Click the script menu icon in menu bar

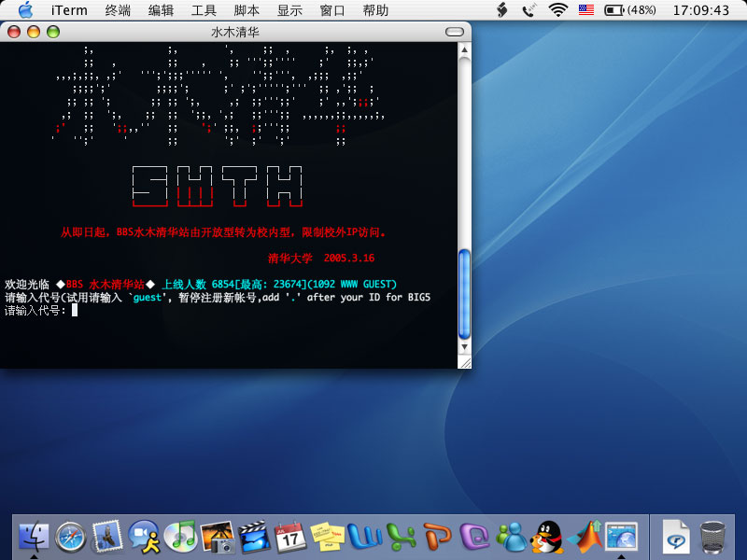(x=501, y=10)
